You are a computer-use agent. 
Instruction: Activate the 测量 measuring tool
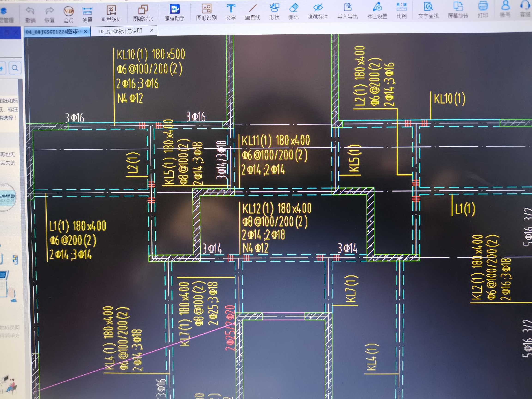[x=87, y=15]
